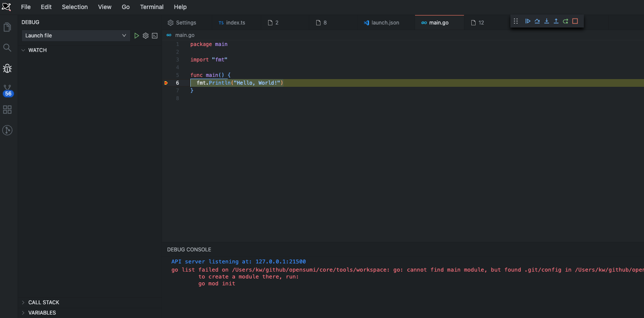Expand the VARIABLES section
Image resolution: width=644 pixels, height=318 pixels.
click(41, 312)
